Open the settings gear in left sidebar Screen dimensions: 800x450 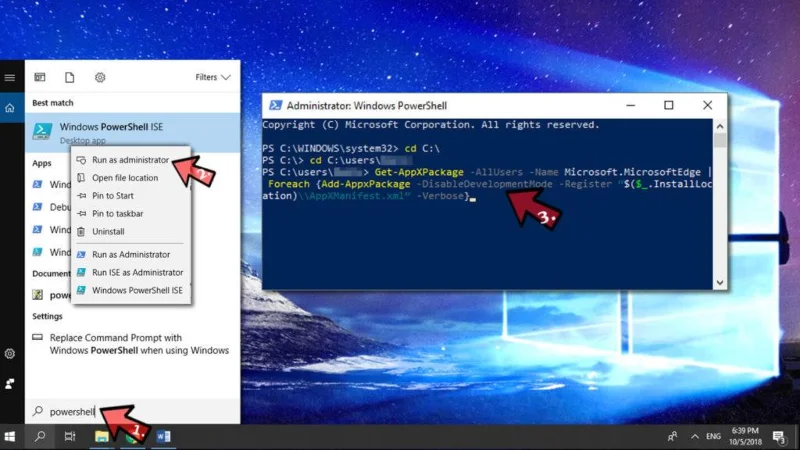pos(10,354)
